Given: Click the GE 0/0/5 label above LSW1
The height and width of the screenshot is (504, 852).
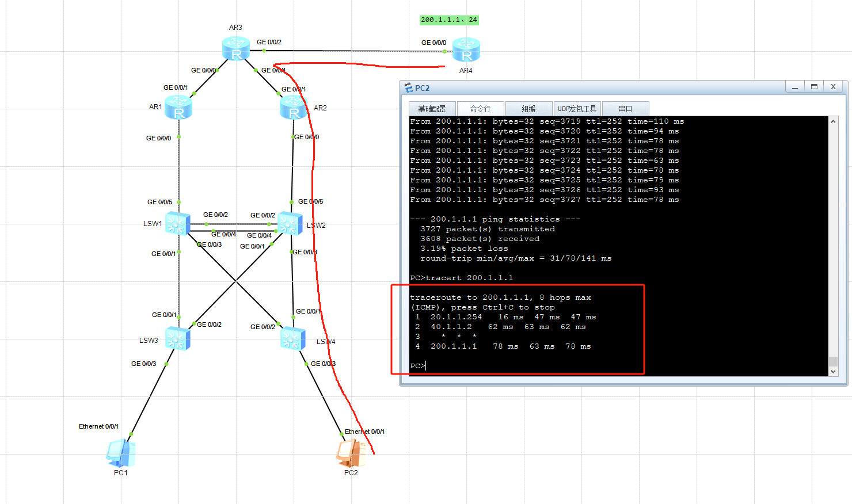Looking at the screenshot, I should point(159,203).
